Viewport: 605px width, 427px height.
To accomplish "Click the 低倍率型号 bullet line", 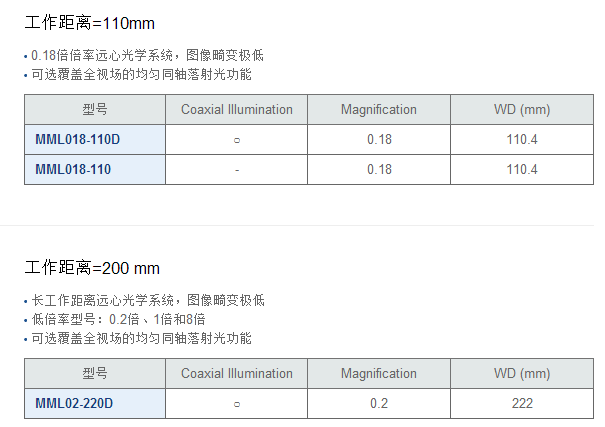I will 118,319.
